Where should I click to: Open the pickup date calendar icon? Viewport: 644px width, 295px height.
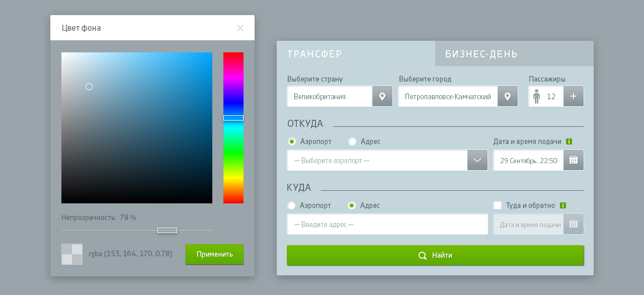(574, 160)
